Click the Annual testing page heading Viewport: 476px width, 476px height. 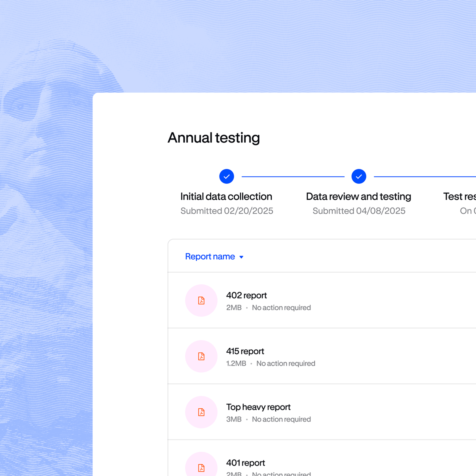pyautogui.click(x=214, y=137)
